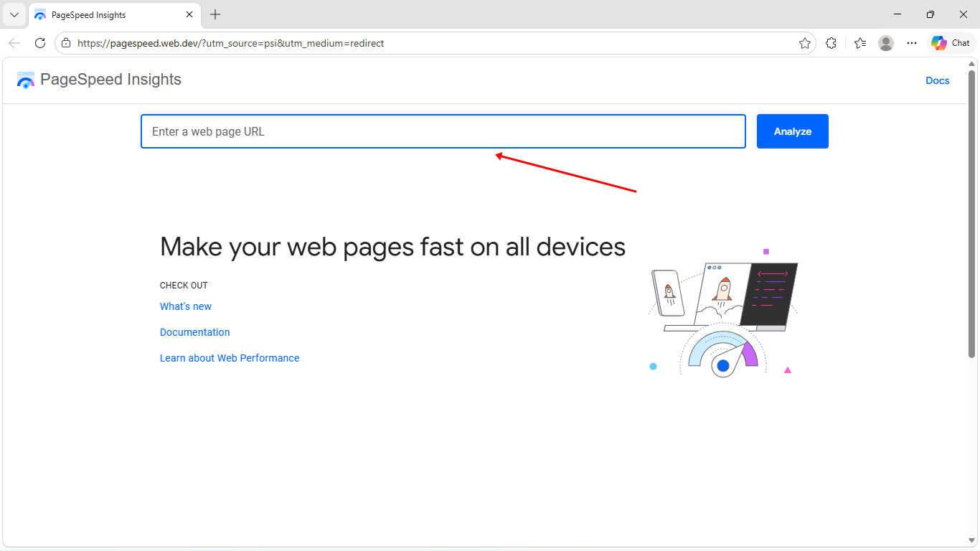
Task: Open the What's new link
Action: pyautogui.click(x=186, y=306)
